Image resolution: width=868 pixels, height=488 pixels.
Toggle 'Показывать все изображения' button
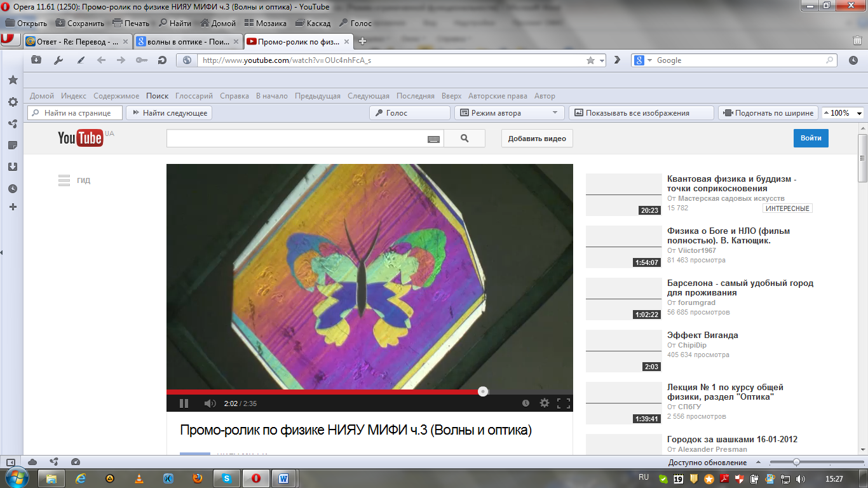point(641,113)
